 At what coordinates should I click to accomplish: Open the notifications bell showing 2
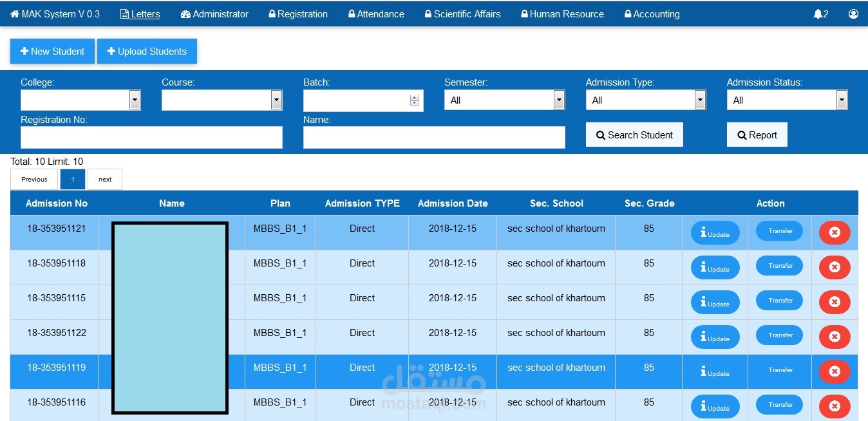821,14
